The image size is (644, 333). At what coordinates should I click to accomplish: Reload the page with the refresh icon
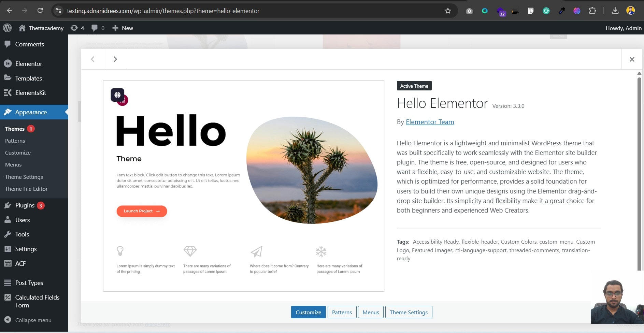pos(40,11)
